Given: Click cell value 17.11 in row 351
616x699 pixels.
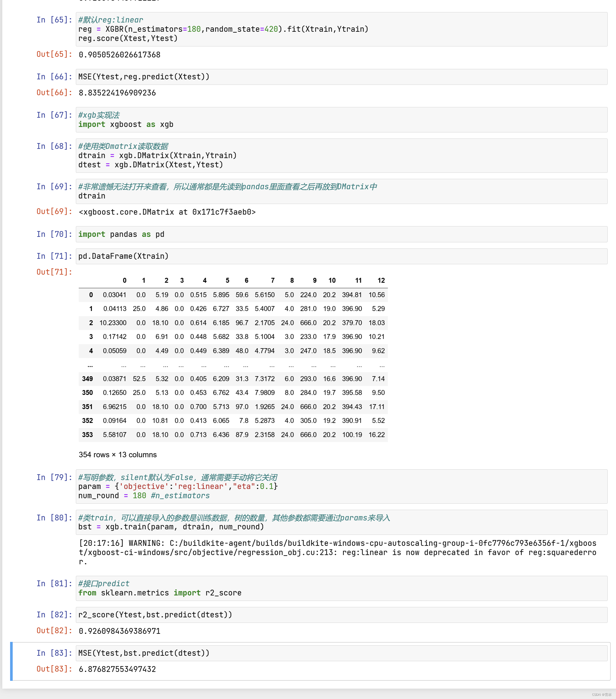Looking at the screenshot, I should 377,407.
